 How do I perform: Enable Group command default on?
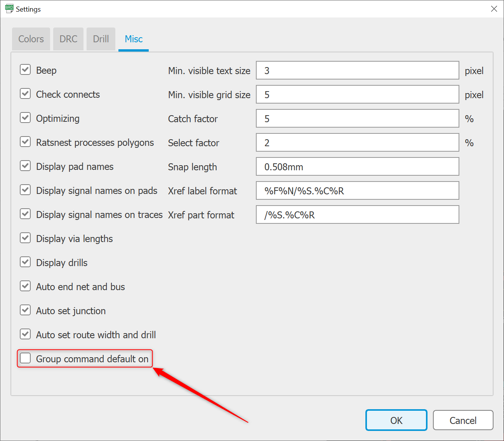(25, 358)
